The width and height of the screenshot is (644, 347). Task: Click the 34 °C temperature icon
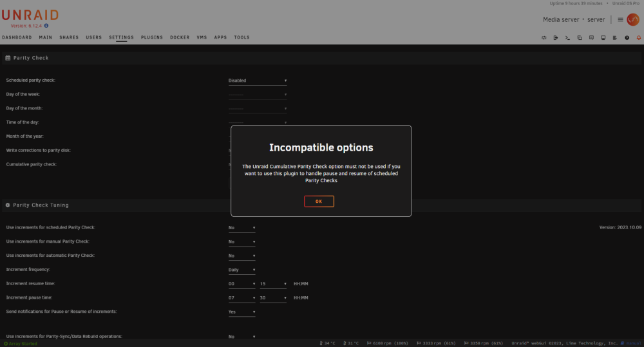tap(321, 343)
